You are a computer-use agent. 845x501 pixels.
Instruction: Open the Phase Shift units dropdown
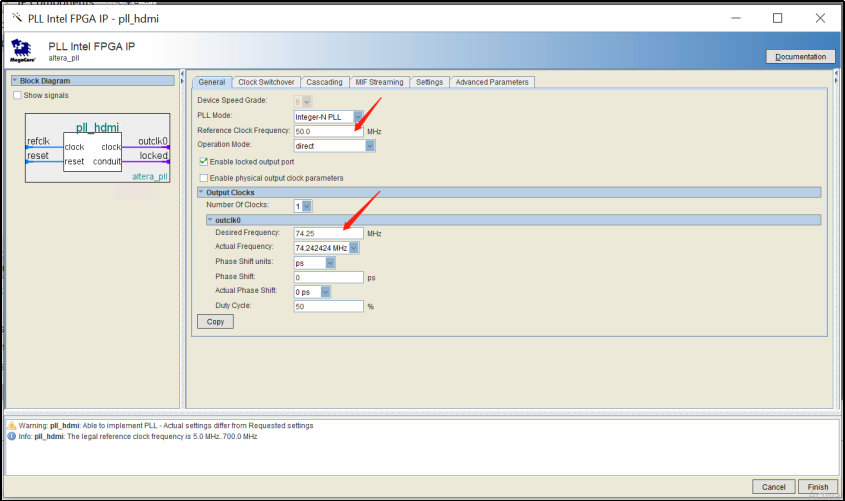coord(330,263)
